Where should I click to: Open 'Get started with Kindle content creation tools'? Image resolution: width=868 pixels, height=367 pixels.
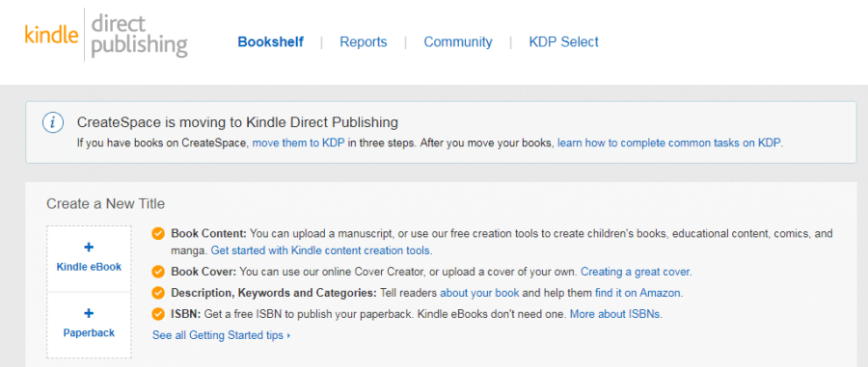[321, 250]
